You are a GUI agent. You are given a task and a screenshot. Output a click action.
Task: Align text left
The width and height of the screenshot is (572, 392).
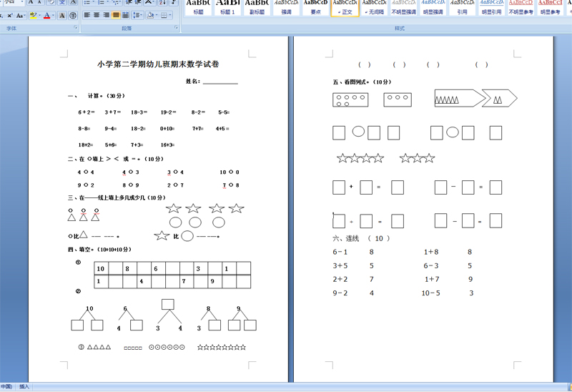tap(87, 15)
